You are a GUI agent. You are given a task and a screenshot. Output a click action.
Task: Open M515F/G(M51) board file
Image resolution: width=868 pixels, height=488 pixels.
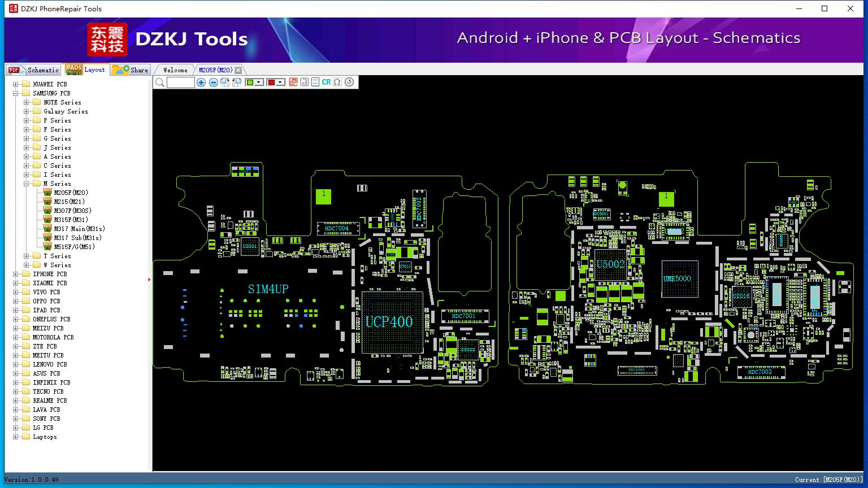tap(74, 247)
